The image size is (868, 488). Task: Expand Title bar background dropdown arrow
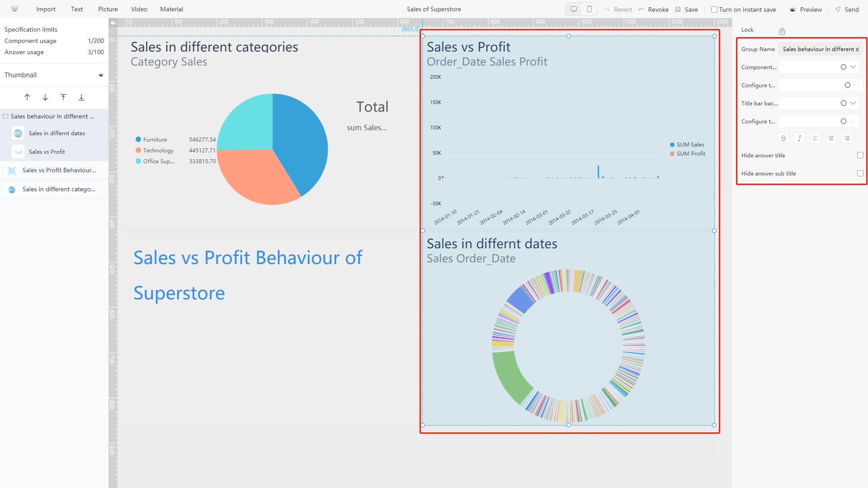(853, 103)
